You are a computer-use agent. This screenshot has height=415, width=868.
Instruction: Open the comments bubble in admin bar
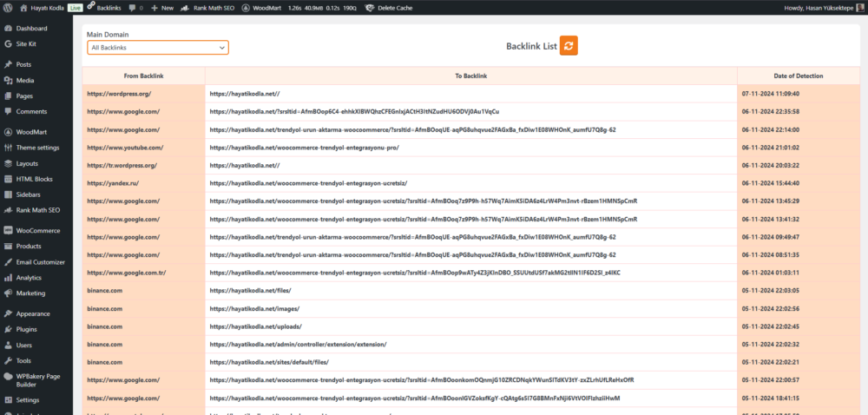click(x=135, y=9)
